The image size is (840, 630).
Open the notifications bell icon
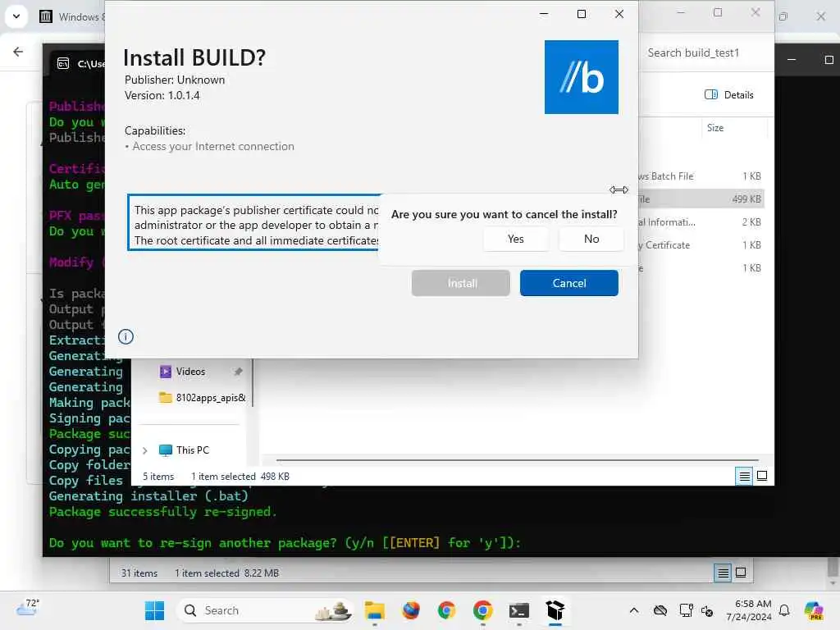pos(784,610)
